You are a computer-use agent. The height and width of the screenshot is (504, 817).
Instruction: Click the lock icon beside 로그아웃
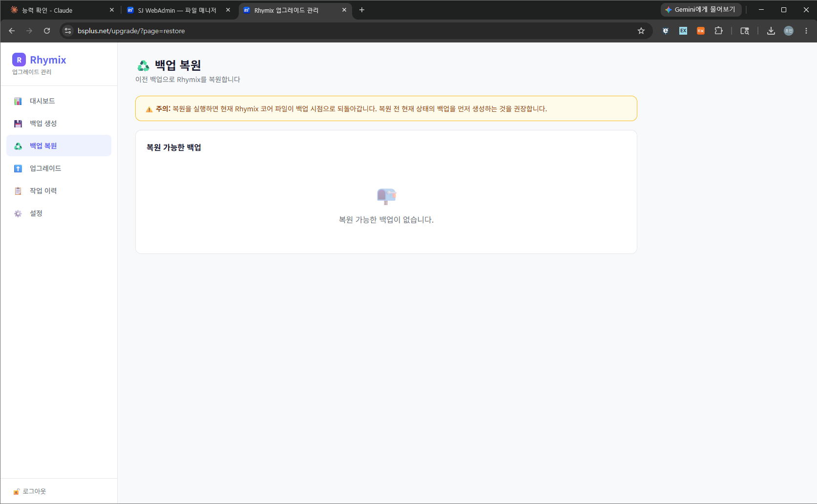pyautogui.click(x=17, y=491)
